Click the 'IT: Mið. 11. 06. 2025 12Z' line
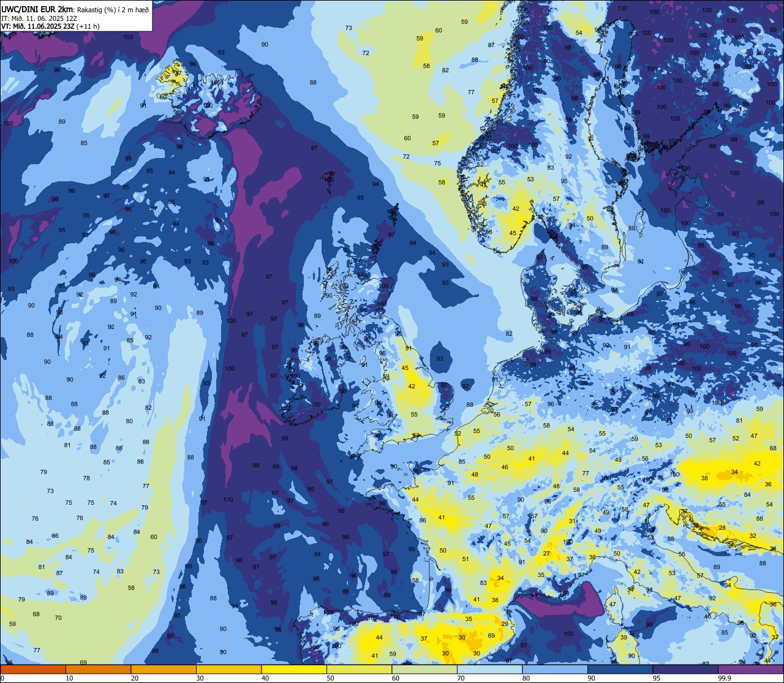784x683 pixels. point(39,18)
